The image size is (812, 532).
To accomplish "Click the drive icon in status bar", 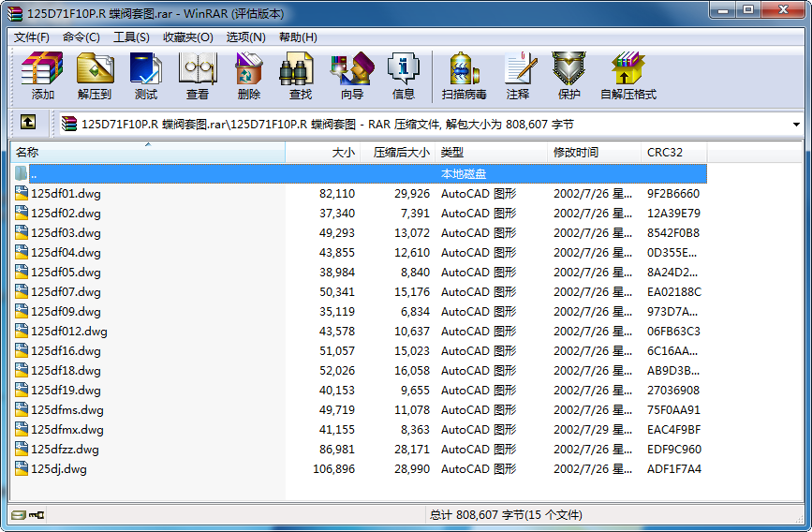I will tap(19, 515).
